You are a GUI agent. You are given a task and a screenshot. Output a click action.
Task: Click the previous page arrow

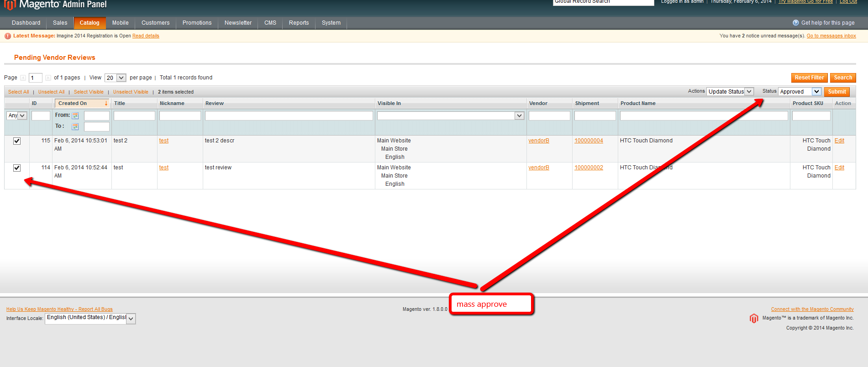click(x=23, y=78)
